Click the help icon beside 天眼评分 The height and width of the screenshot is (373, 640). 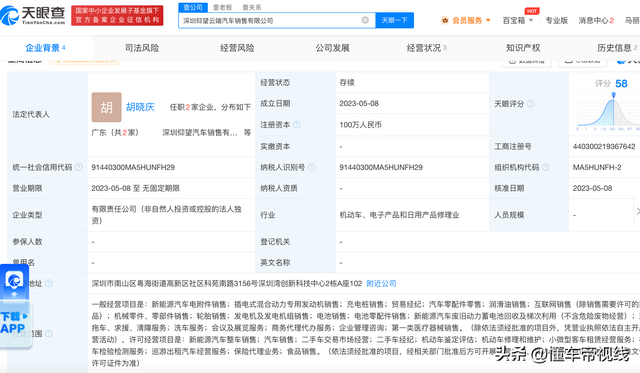[x=531, y=104]
